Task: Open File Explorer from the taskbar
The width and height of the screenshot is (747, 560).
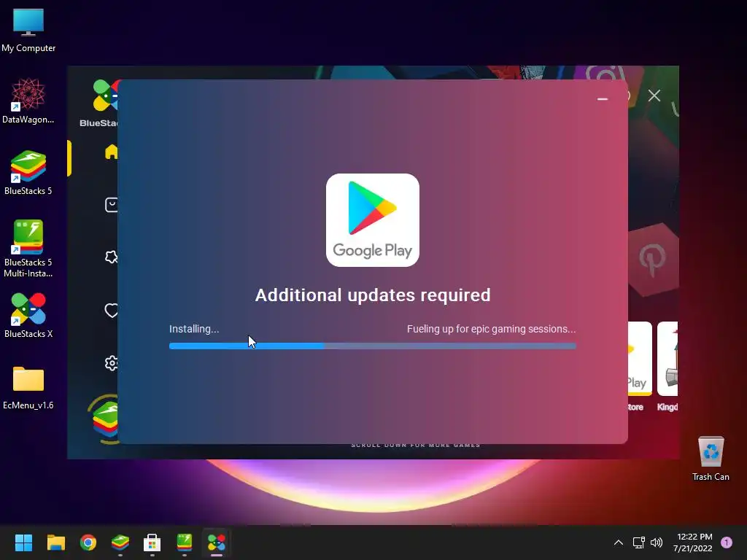Action: [x=55, y=542]
